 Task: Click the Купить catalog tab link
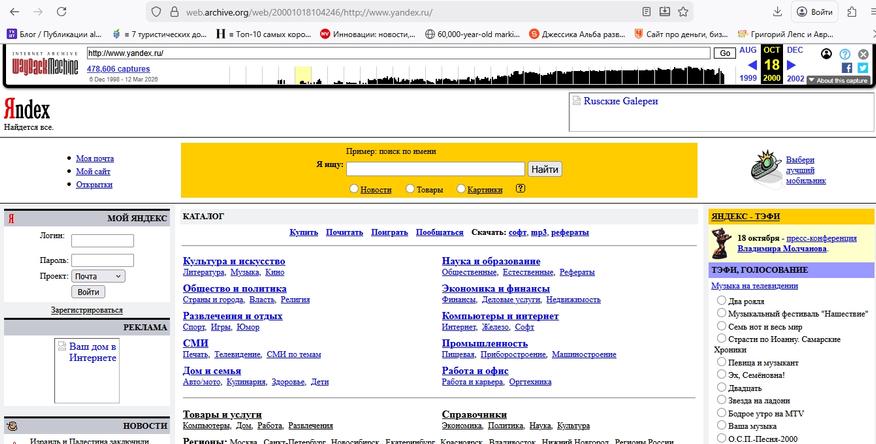[304, 232]
